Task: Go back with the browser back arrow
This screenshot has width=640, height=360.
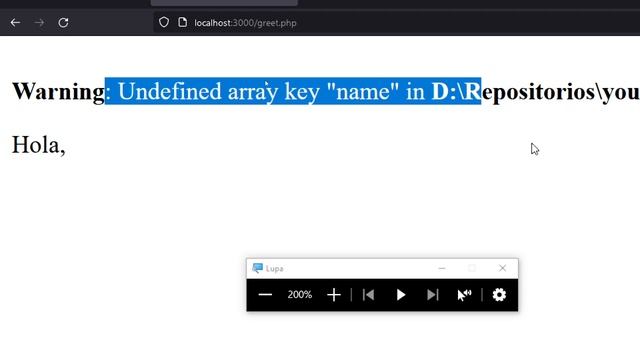Action: point(16,22)
